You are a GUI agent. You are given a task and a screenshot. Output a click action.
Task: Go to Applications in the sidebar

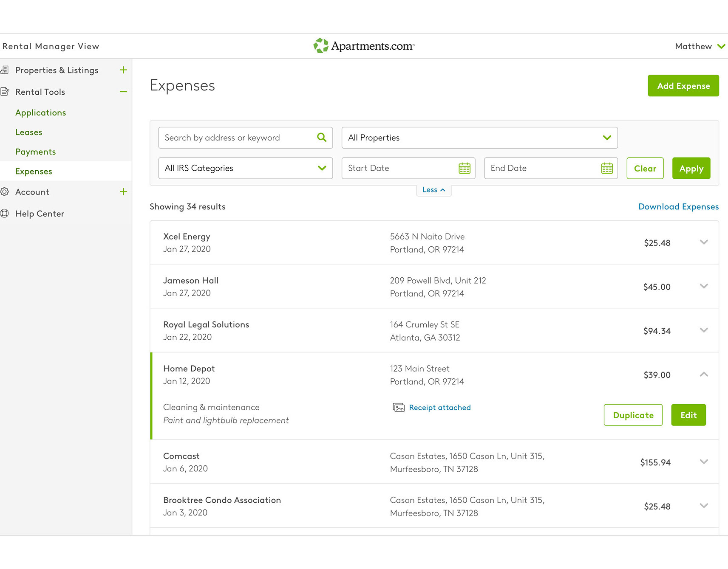[x=41, y=113]
